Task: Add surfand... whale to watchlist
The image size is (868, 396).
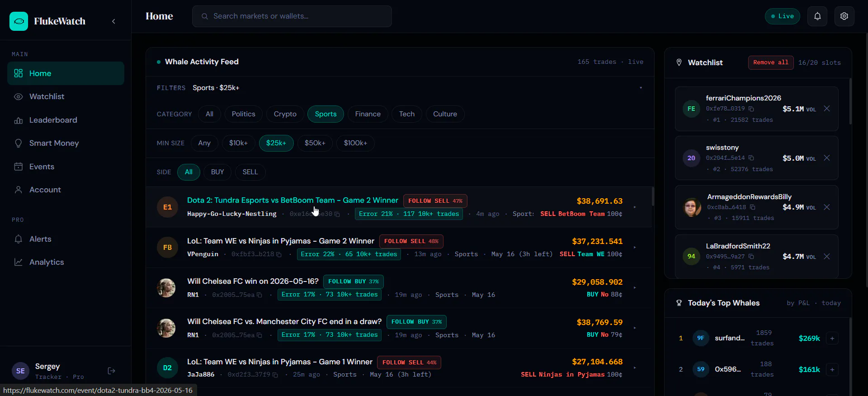Action: click(832, 339)
